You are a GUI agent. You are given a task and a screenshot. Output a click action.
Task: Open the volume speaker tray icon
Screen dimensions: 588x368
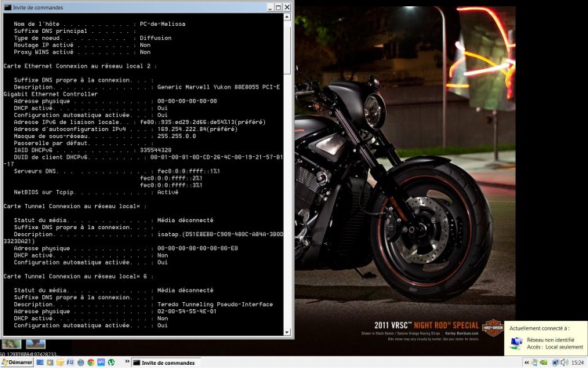click(x=564, y=363)
